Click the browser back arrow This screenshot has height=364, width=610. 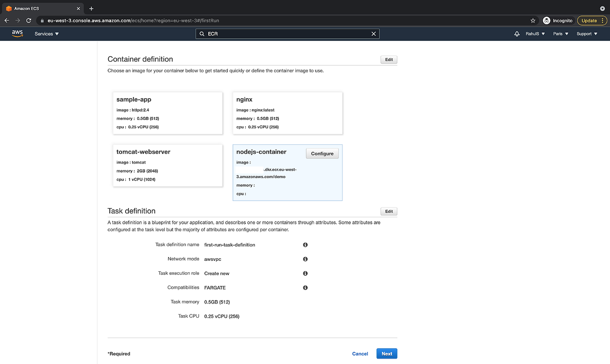point(7,20)
